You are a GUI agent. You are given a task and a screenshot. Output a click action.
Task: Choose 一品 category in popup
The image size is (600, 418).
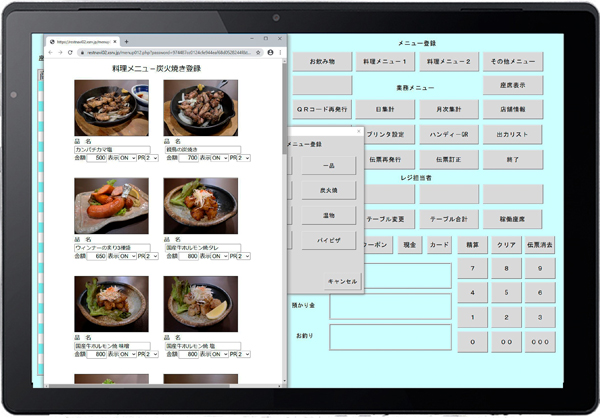tap(329, 165)
